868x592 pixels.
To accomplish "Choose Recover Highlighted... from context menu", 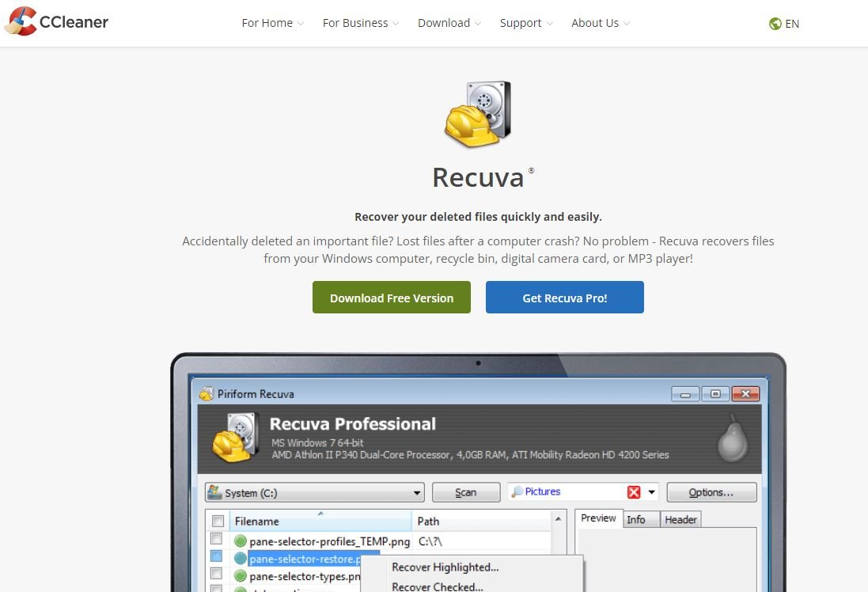I will (445, 567).
